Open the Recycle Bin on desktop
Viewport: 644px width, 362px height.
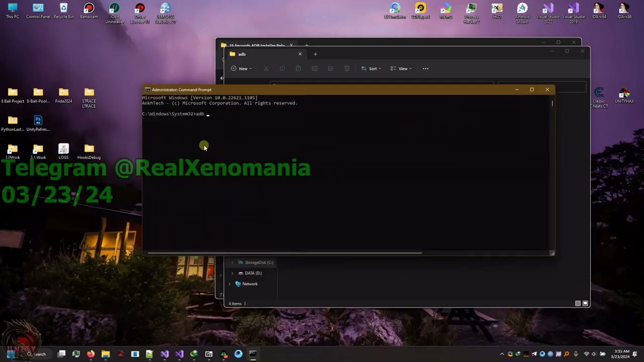point(63,11)
